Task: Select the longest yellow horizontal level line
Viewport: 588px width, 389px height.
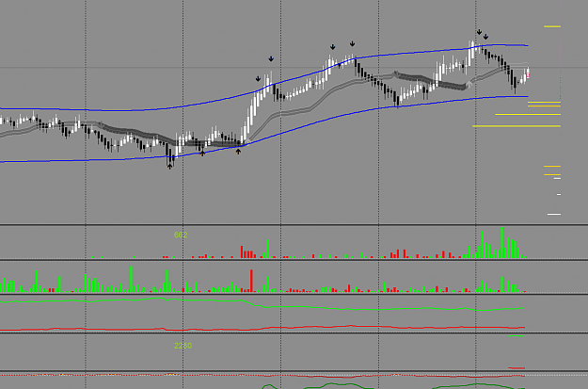Action: 516,126
